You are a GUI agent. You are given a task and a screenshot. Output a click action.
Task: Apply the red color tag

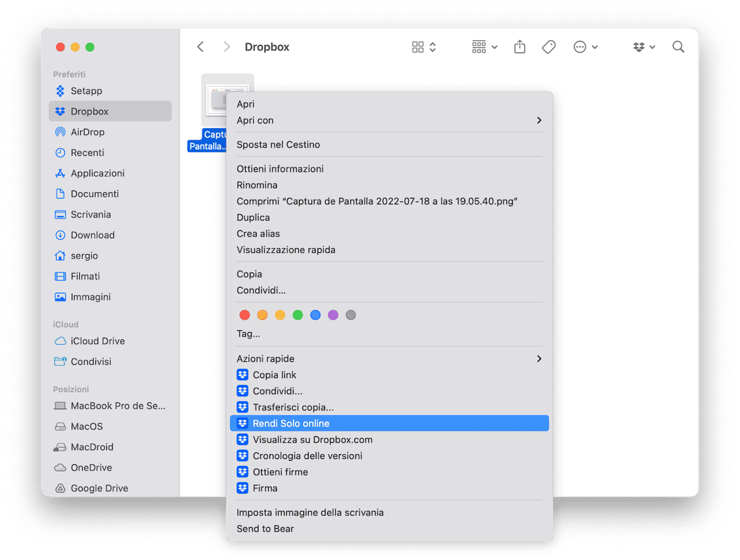tap(245, 315)
